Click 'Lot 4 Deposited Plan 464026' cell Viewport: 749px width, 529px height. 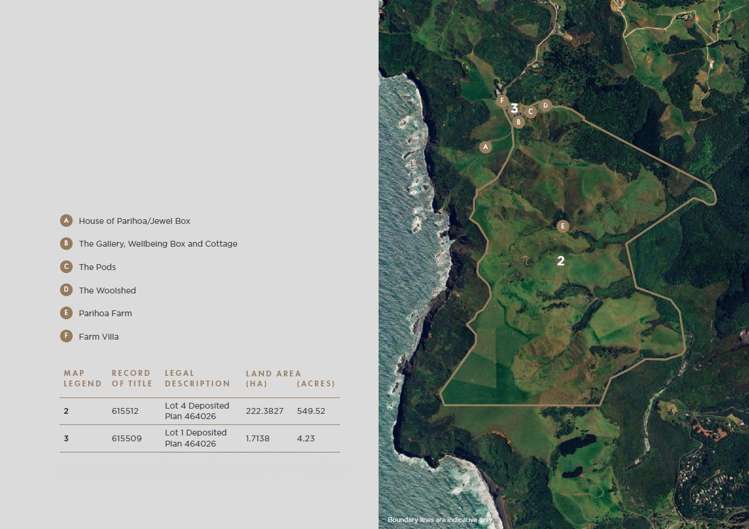click(x=197, y=411)
